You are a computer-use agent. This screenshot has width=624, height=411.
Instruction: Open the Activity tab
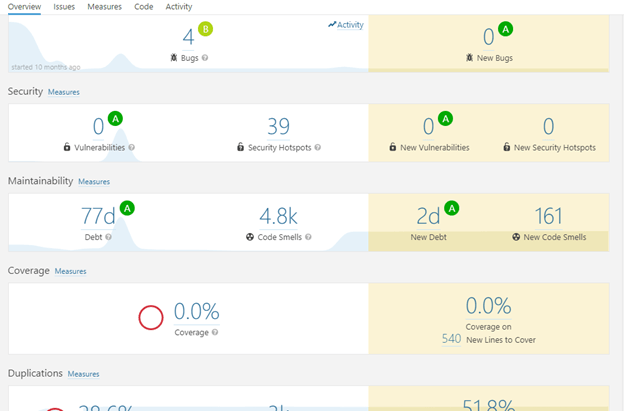(179, 7)
